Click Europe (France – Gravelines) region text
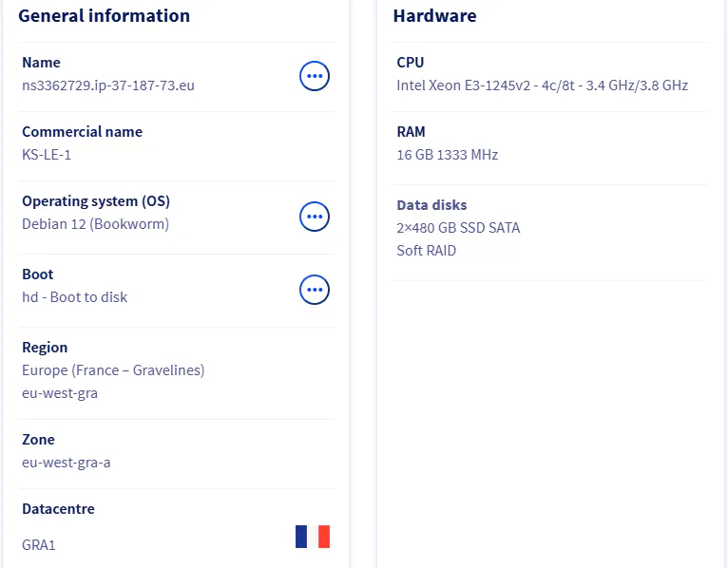 (113, 370)
